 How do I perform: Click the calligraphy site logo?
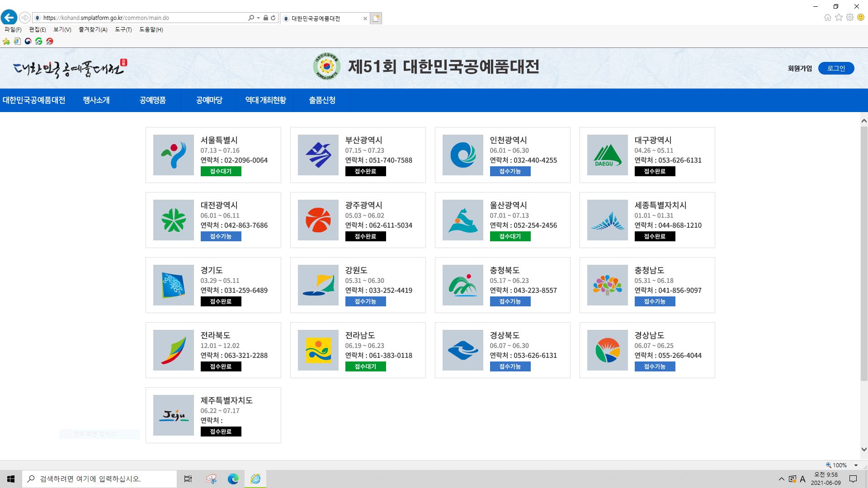pyautogui.click(x=70, y=68)
